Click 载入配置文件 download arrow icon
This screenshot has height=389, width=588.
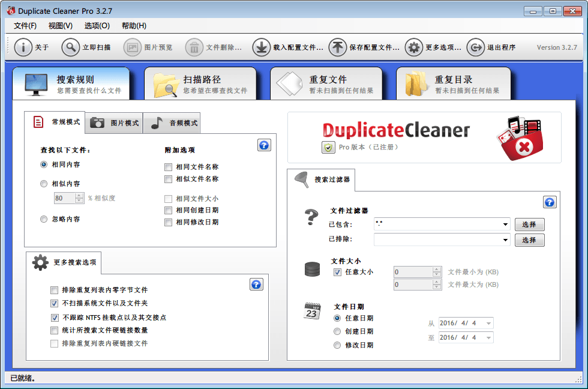pos(261,47)
